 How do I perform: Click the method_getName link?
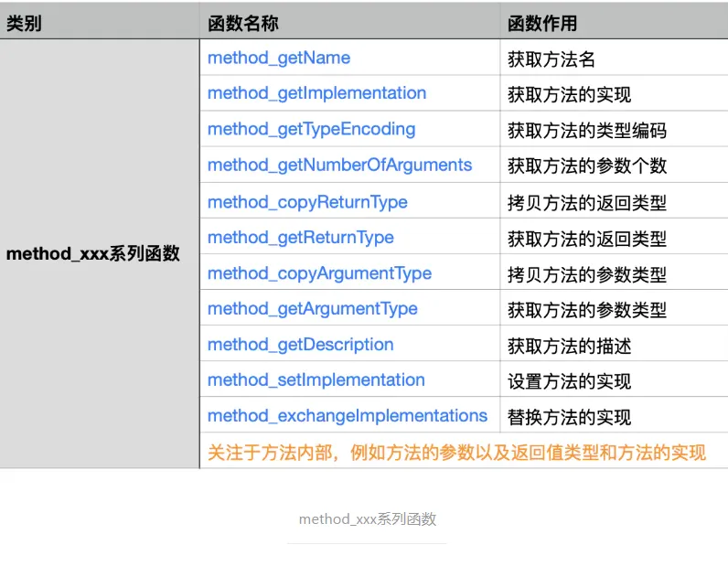tap(279, 58)
